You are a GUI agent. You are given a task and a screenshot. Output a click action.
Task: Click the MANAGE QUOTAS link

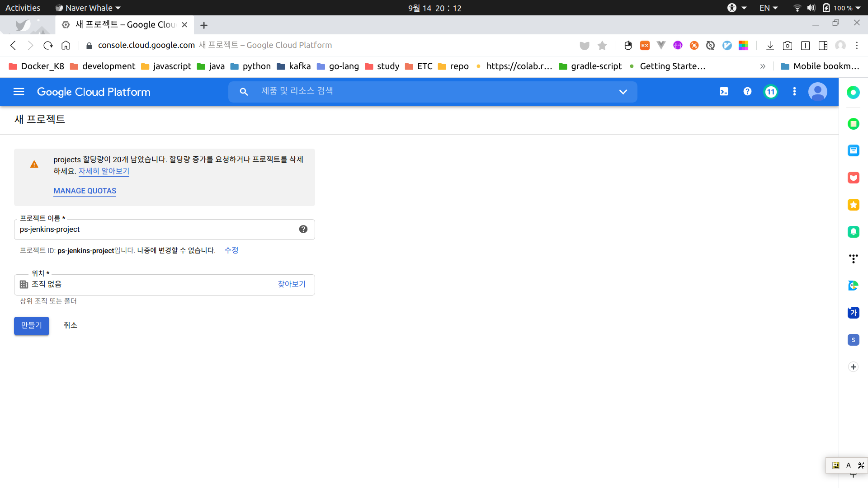click(85, 191)
